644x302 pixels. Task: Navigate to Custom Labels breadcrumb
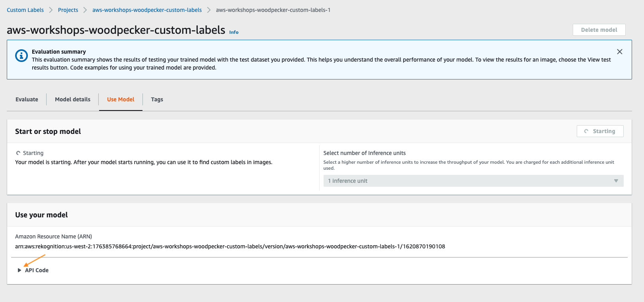25,10
